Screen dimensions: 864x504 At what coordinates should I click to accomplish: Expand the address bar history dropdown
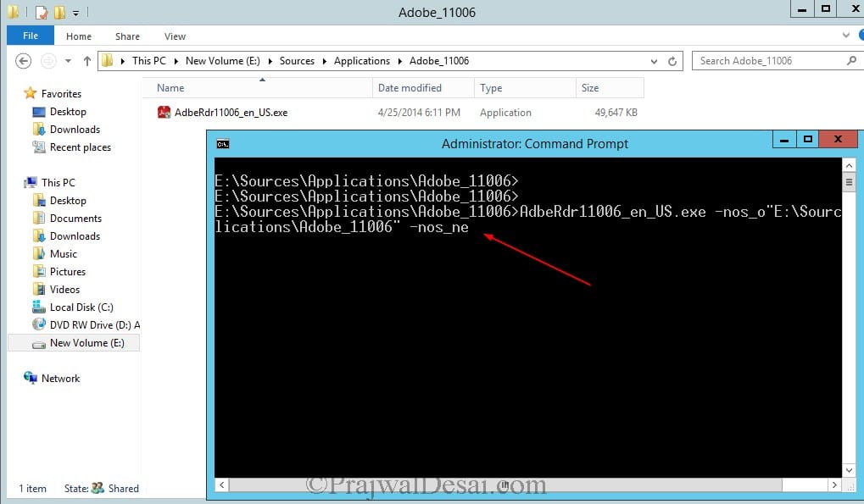[x=654, y=61]
